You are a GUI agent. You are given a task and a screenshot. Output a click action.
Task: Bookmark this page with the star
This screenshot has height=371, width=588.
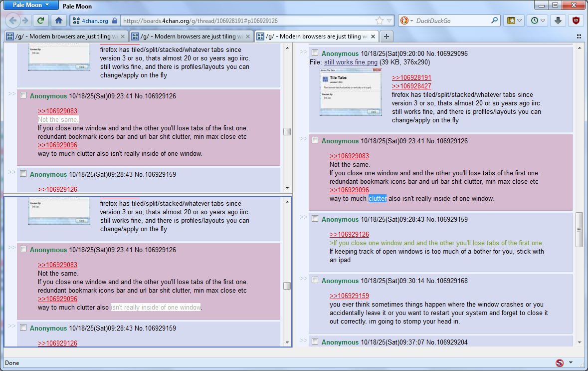click(x=380, y=20)
